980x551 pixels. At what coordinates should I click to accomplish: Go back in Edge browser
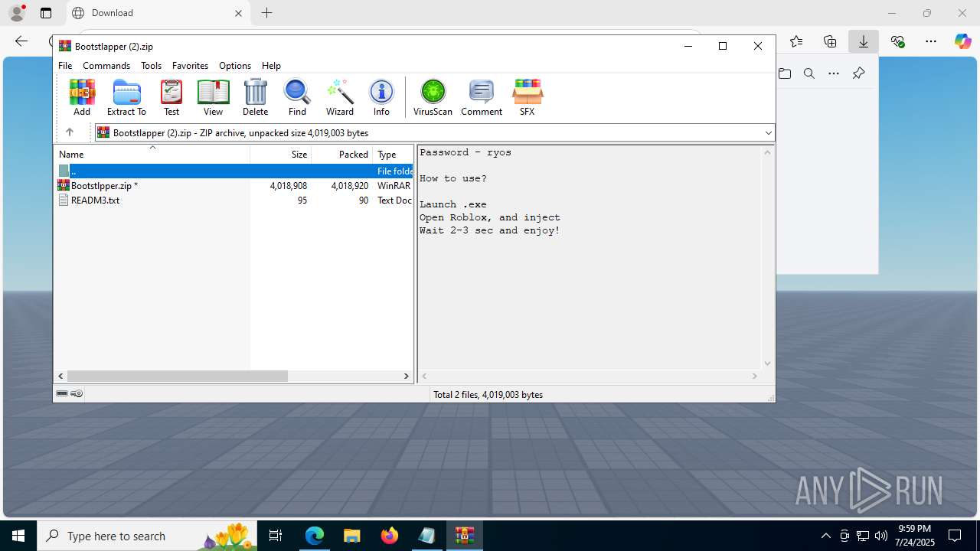[21, 41]
